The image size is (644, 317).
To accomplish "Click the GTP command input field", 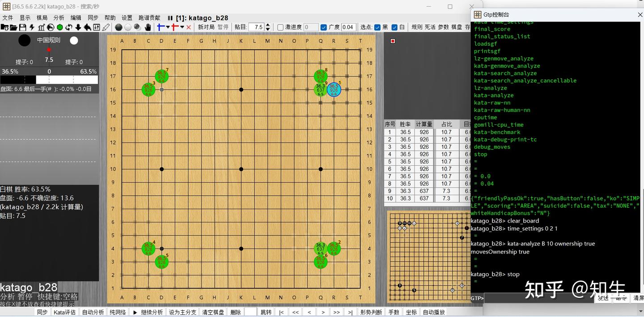I will 537,298.
